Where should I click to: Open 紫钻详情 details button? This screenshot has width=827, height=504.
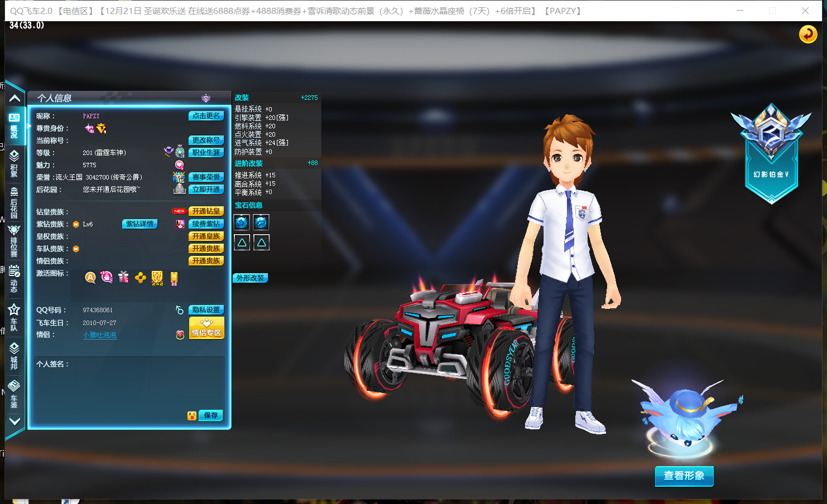(x=140, y=224)
